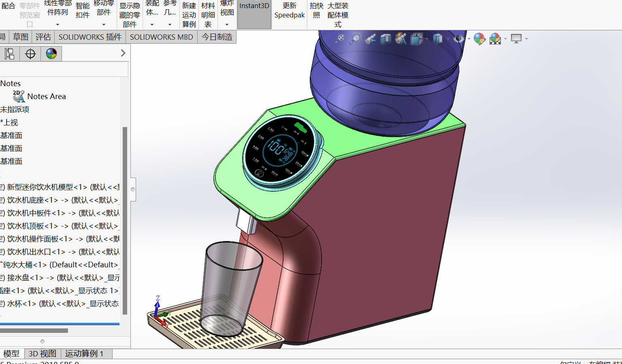Viewport: 622px width, 364px height.
Task: Click the 配合 (Mate) command
Action: [x=8, y=6]
